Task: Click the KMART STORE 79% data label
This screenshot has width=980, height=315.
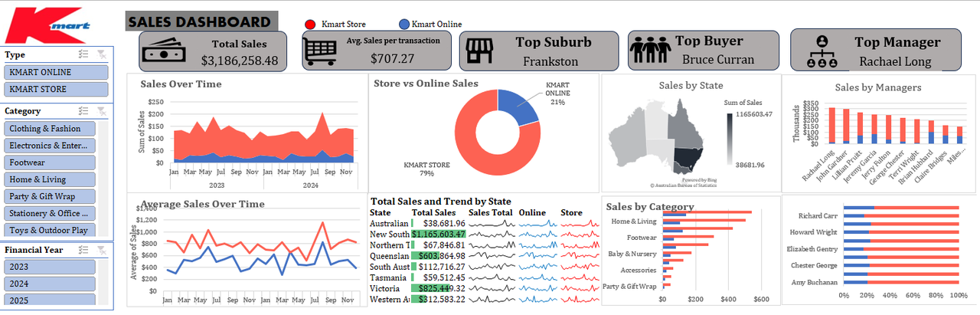Action: (x=426, y=169)
